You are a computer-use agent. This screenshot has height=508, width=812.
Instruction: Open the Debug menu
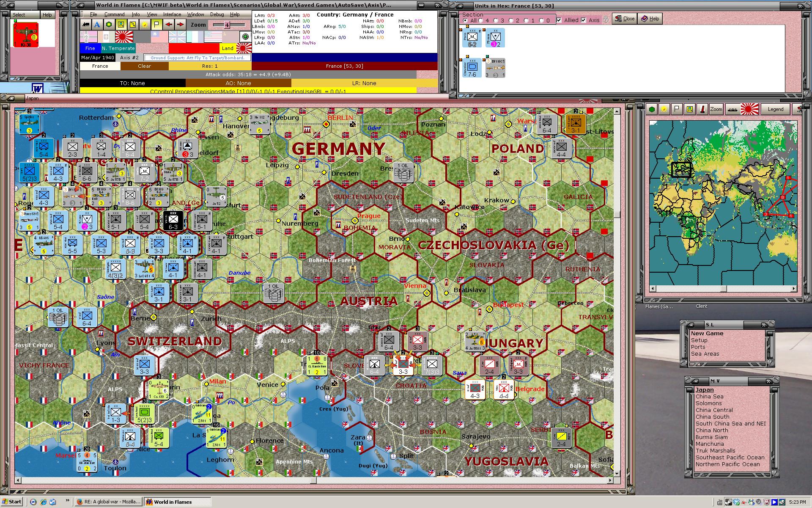[217, 14]
